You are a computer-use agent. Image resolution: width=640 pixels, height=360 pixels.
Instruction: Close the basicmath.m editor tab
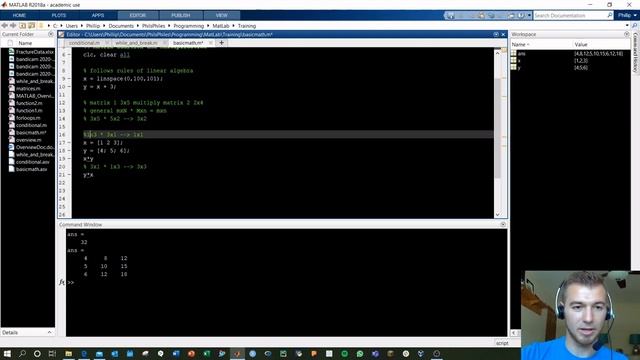point(211,43)
